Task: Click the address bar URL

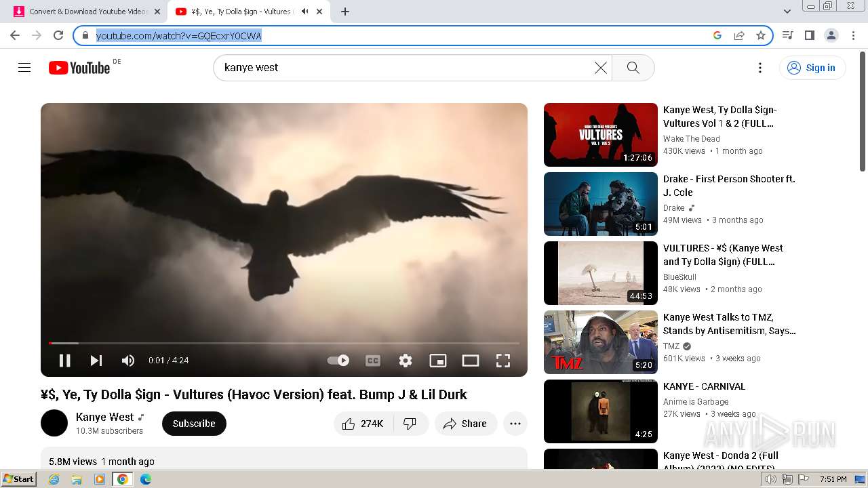Action: [178, 36]
